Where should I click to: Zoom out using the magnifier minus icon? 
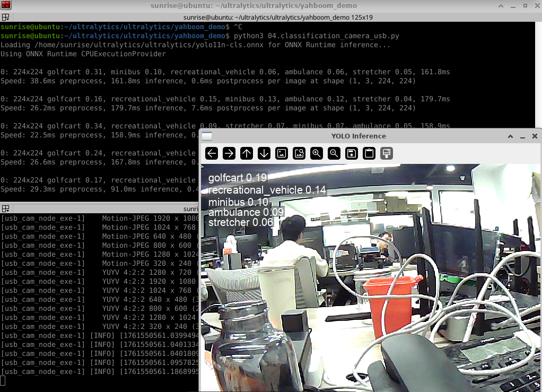334,153
